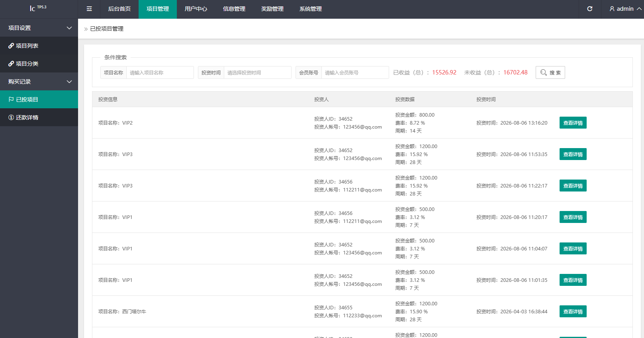Click investor account 112233@qq.com
This screenshot has width=644, height=338.
coord(362,316)
